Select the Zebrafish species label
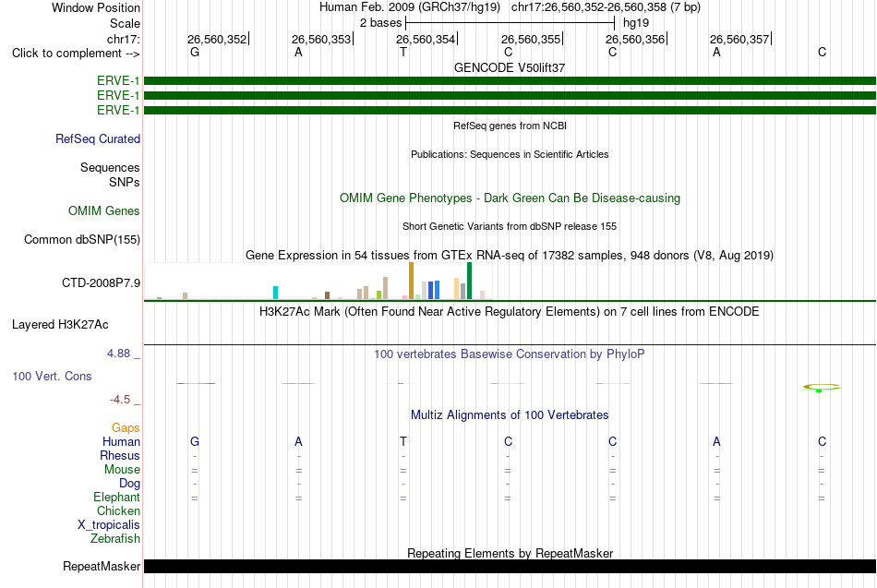Viewport: 877px width, 588px height. 115,538
